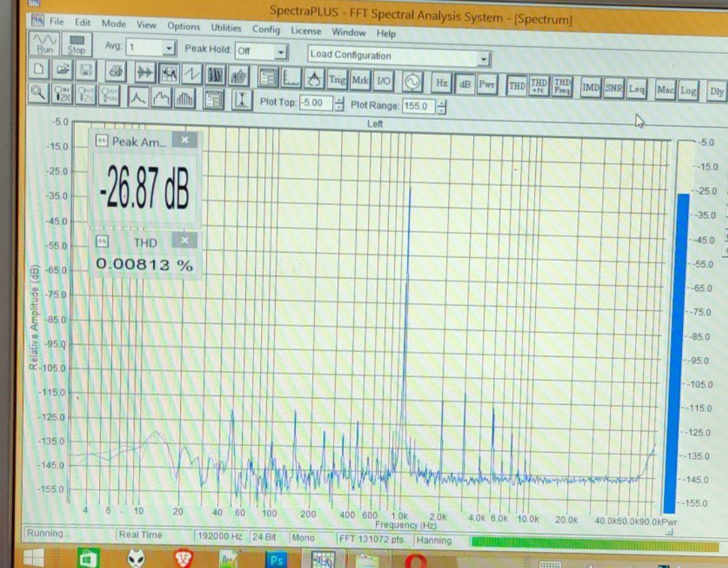This screenshot has height=568, width=728.
Task: Open the signal generator sine icon
Action: pyautogui.click(x=413, y=82)
